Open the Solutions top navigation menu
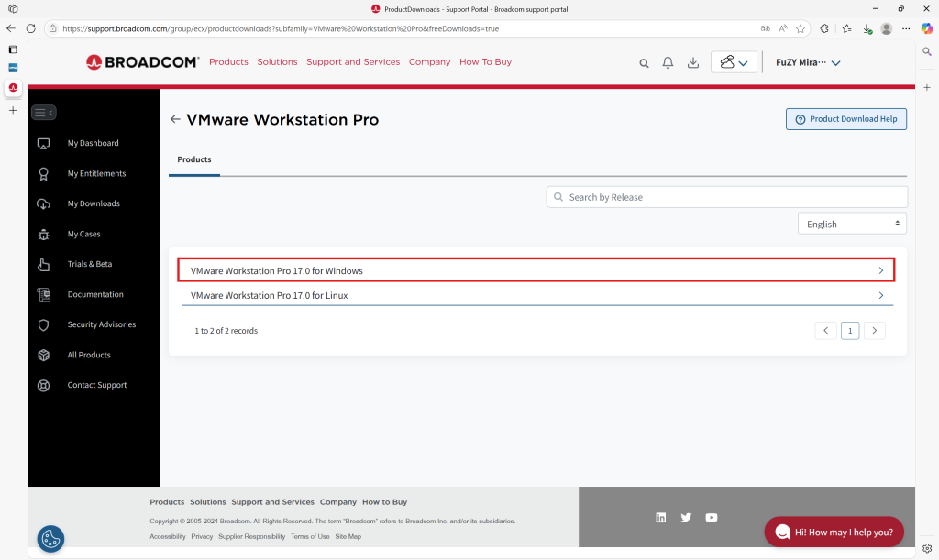This screenshot has width=939, height=560. tap(277, 61)
